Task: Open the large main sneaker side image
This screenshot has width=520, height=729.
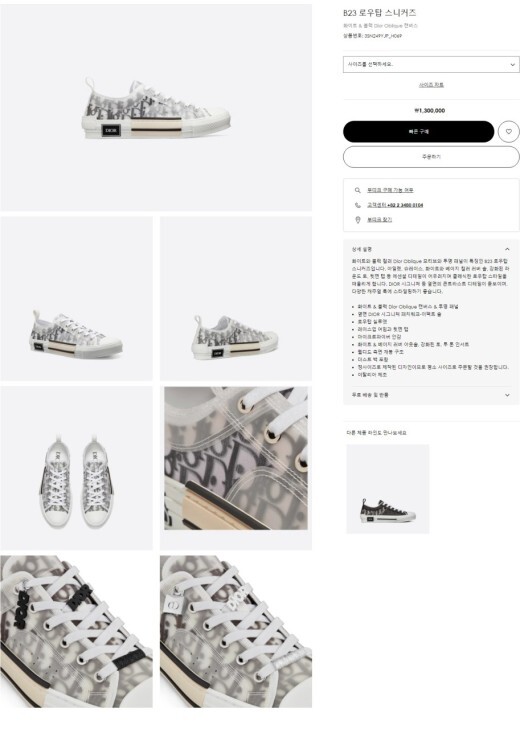Action: pos(156,107)
